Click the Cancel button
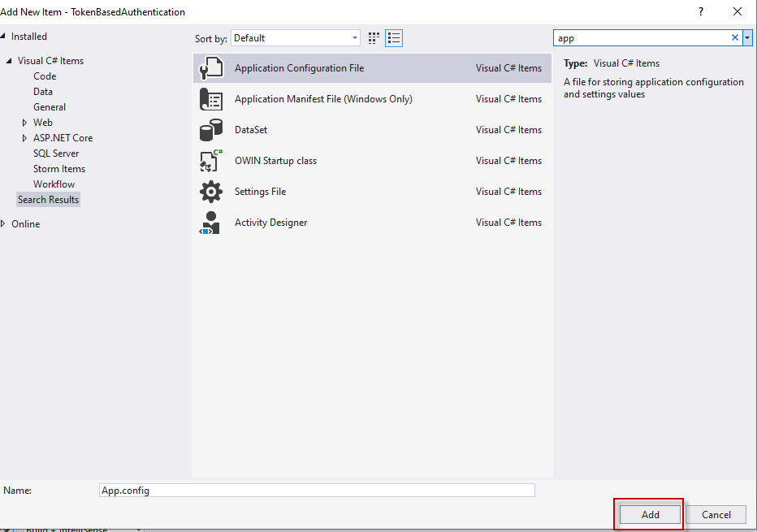757x532 pixels. point(716,515)
